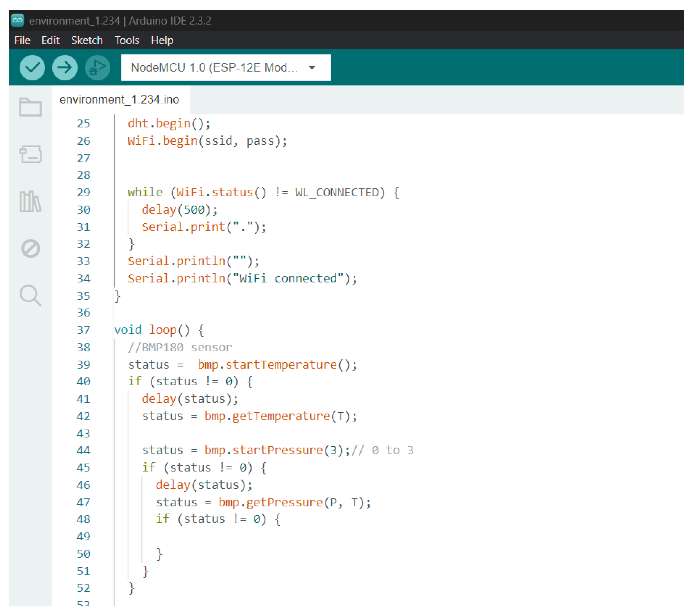This screenshot has height=616, width=693.
Task: Place the cursor on the WiFi.begin line
Action: [207, 141]
